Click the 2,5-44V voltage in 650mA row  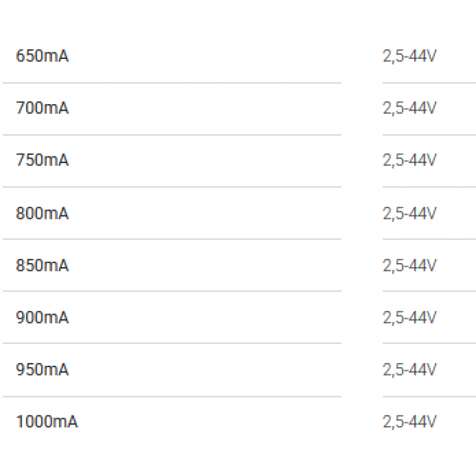tap(409, 57)
